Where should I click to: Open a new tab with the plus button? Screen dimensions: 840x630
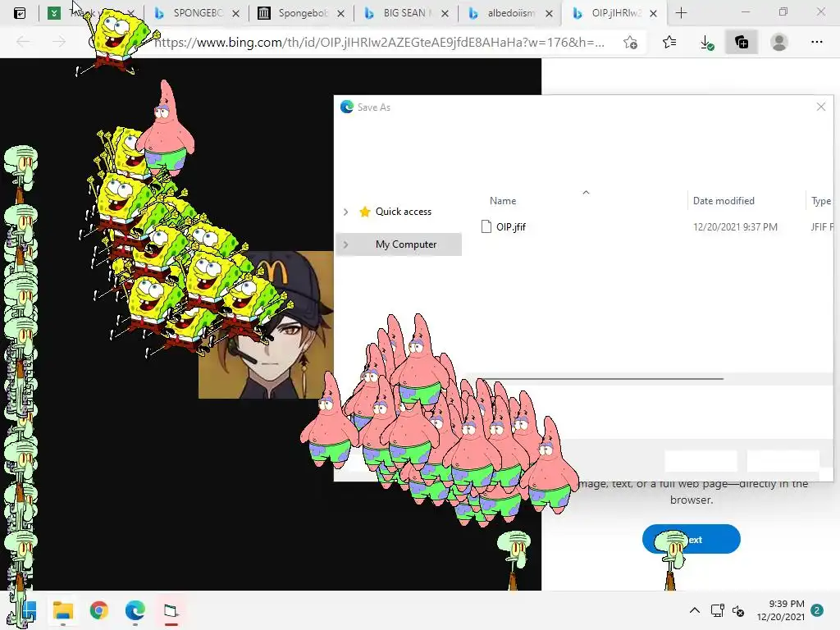point(681,13)
